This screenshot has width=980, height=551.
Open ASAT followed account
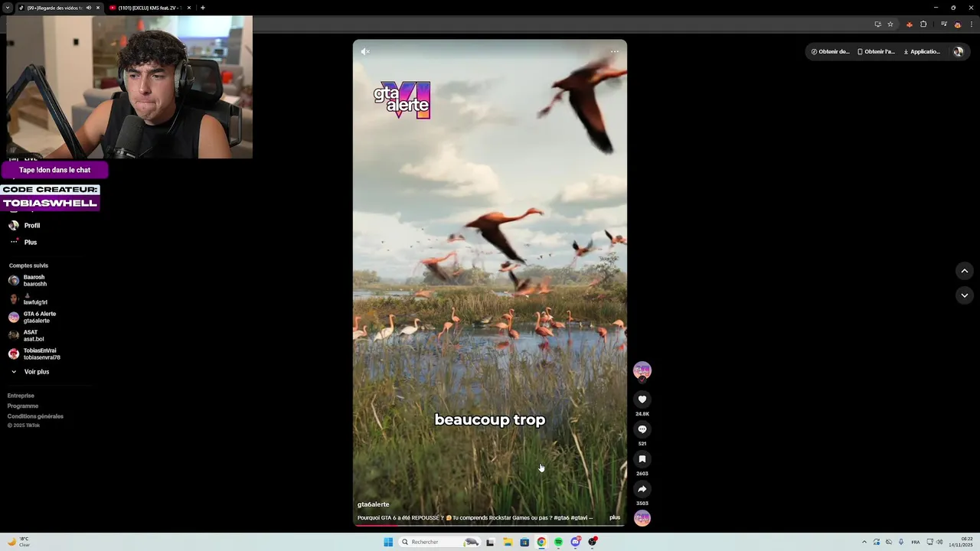(26, 336)
